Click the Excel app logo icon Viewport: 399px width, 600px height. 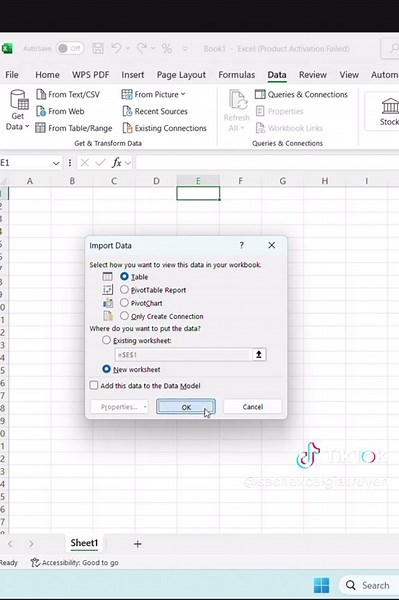point(7,49)
